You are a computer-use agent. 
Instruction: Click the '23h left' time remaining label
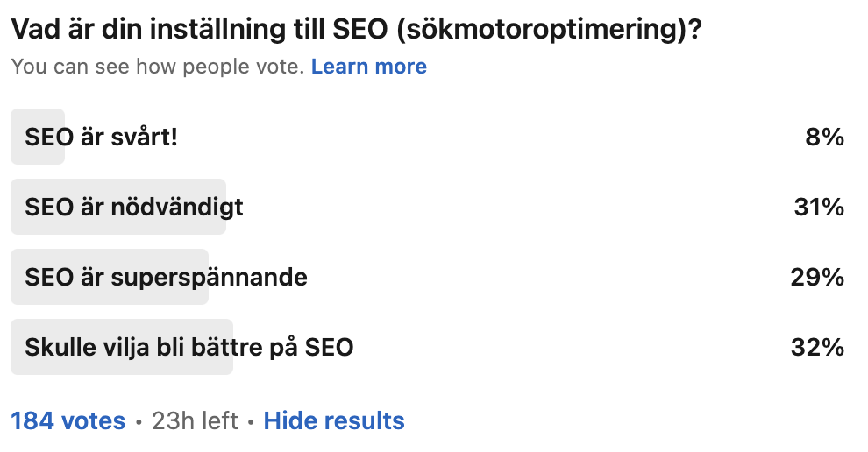pyautogui.click(x=195, y=420)
